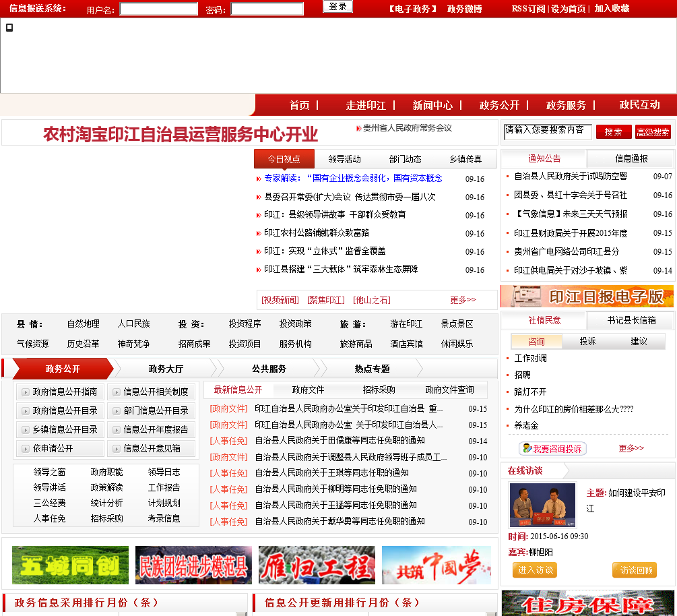Select the 部门动态 tab
677x616 pixels.
click(405, 159)
